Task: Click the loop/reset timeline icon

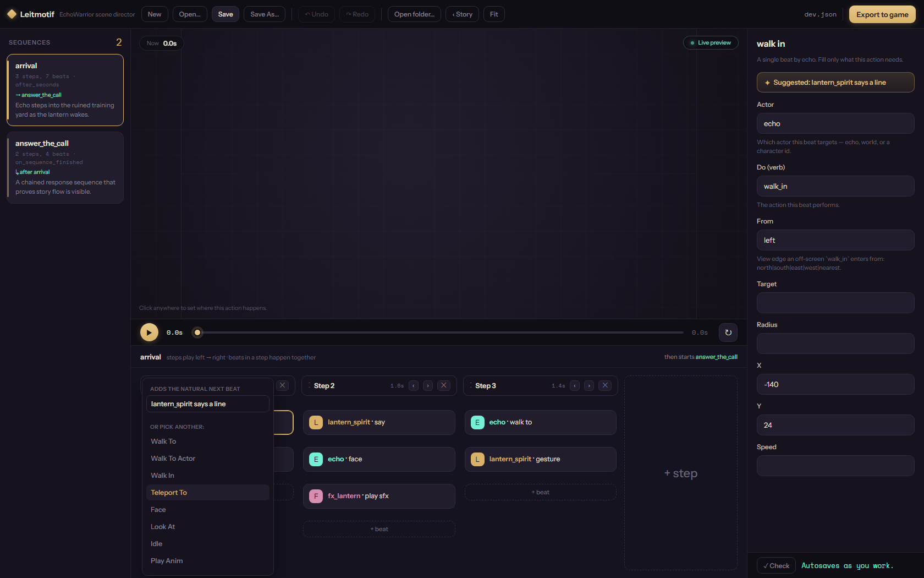Action: point(728,332)
